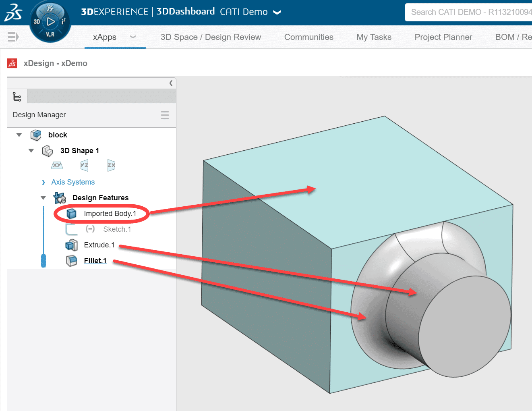Click the block's dark left face

266,277
